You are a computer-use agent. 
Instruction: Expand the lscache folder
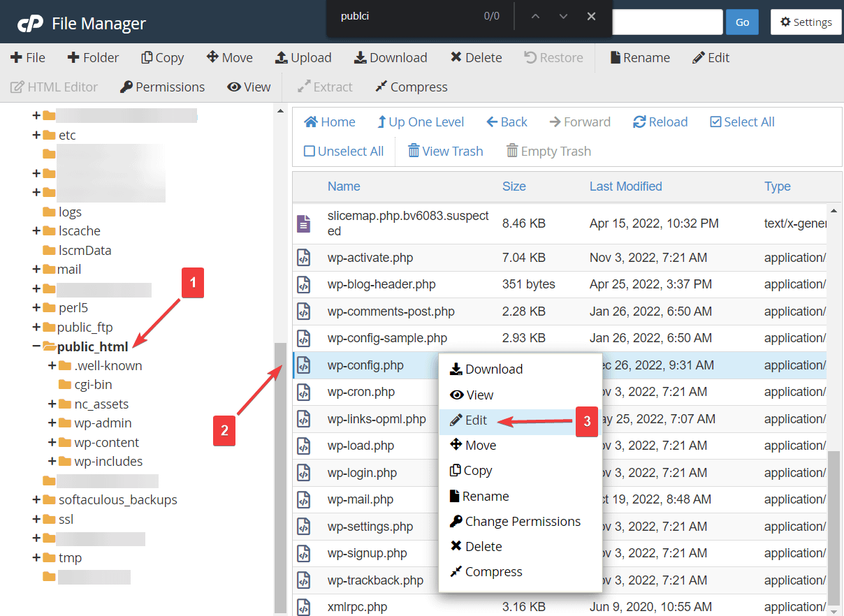coord(36,231)
